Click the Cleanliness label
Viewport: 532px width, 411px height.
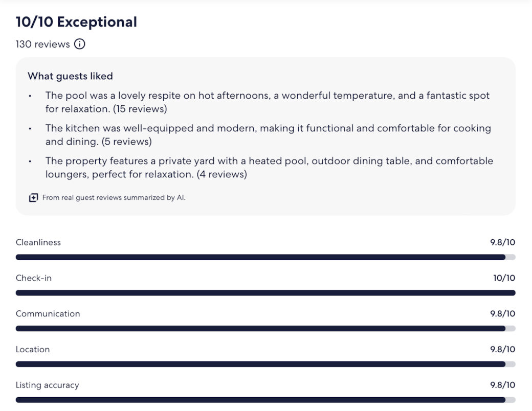click(38, 242)
